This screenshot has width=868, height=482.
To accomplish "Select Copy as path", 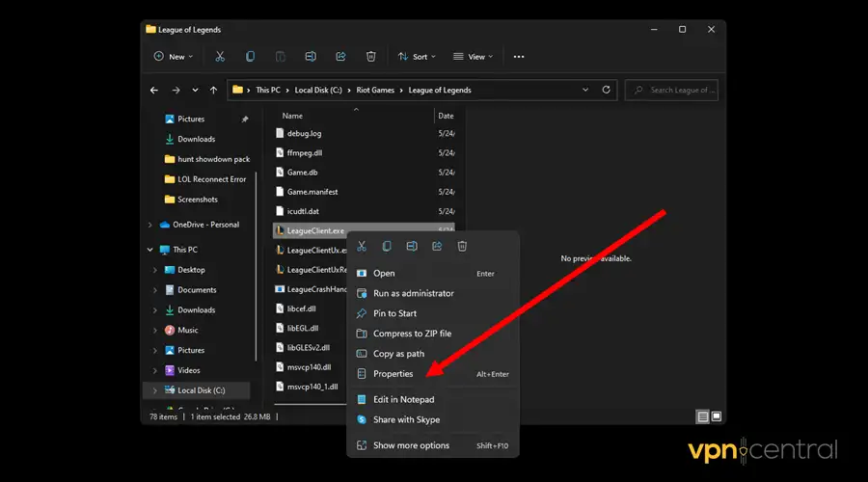I will (x=433, y=354).
